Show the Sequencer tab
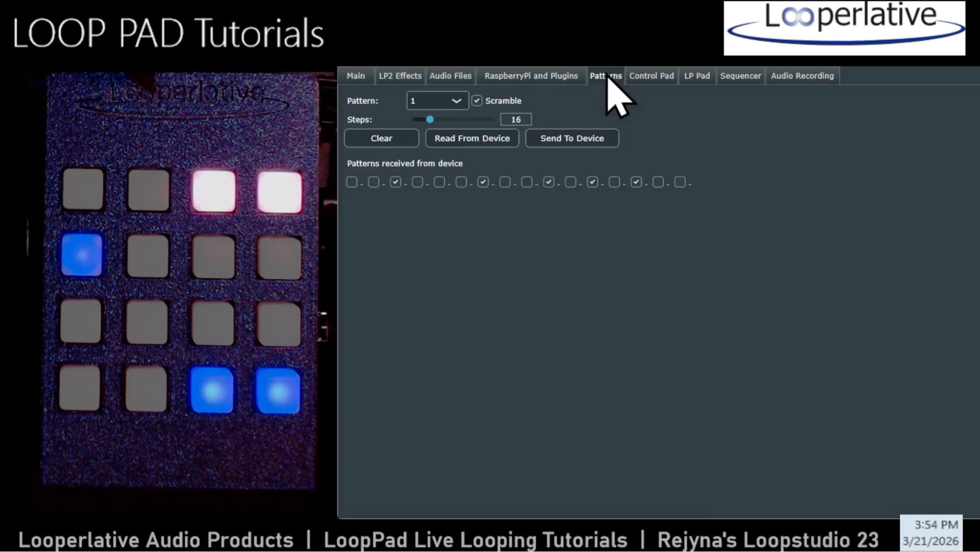Viewport: 980px width, 552px height. coord(740,76)
